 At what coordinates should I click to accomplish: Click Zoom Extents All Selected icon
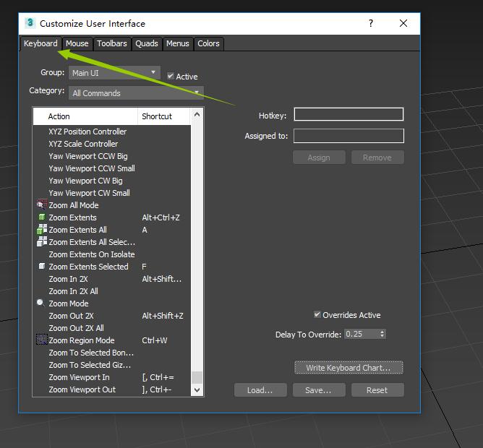coord(41,242)
